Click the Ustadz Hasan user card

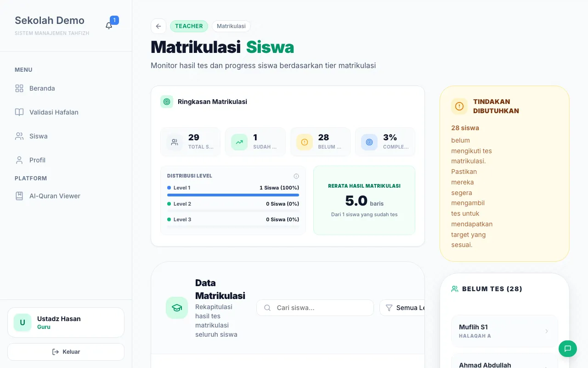point(66,322)
